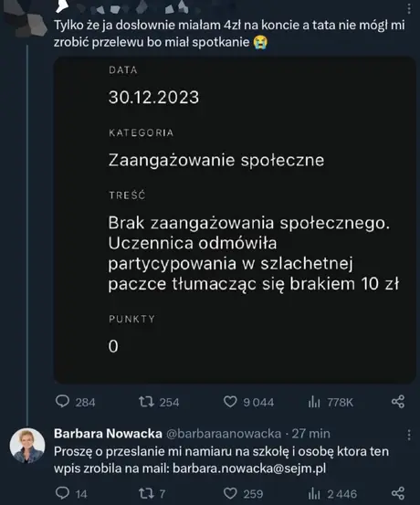Reply to Barbara Nowacka's tweet
The height and width of the screenshot is (505, 420).
71,493
